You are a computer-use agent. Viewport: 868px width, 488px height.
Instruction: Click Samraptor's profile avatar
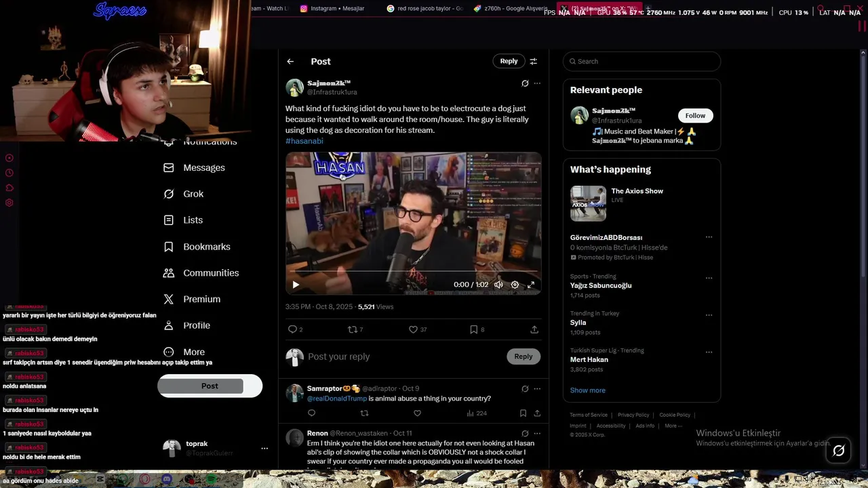[x=294, y=393]
